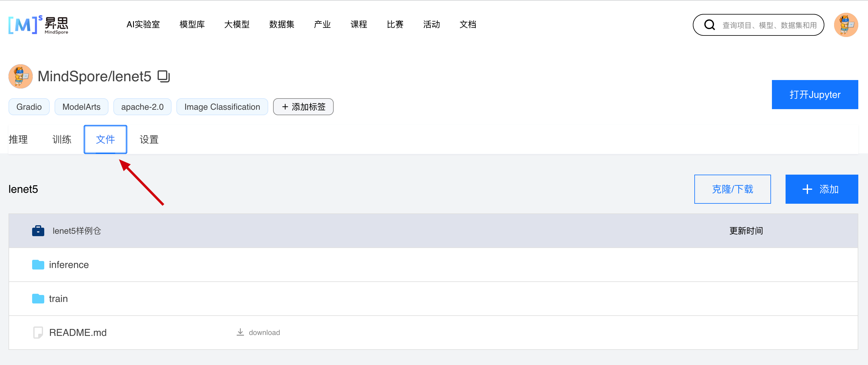Click the search magnifier icon
868x365 pixels.
pyautogui.click(x=709, y=25)
